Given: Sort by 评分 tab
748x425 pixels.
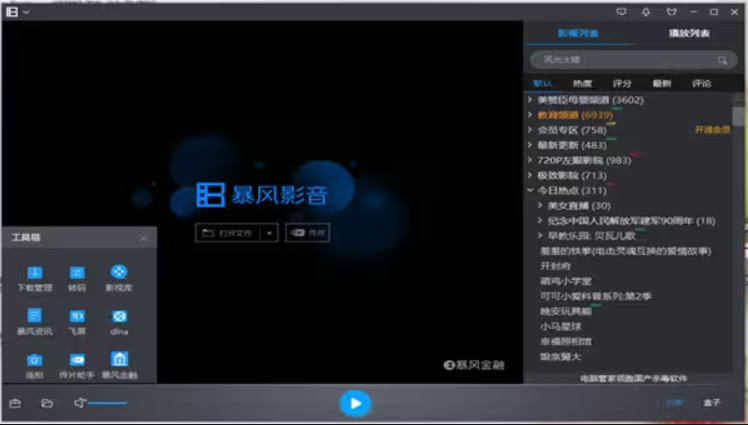Looking at the screenshot, I should tap(622, 83).
